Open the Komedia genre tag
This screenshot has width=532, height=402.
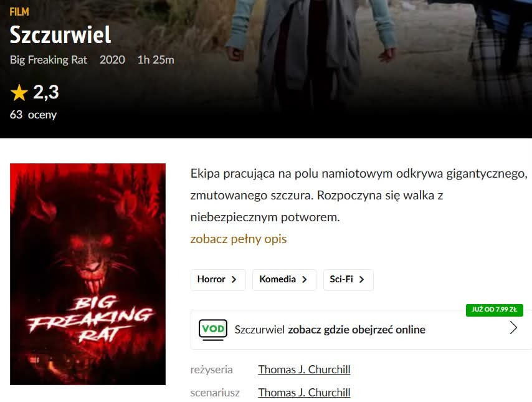pyautogui.click(x=284, y=280)
